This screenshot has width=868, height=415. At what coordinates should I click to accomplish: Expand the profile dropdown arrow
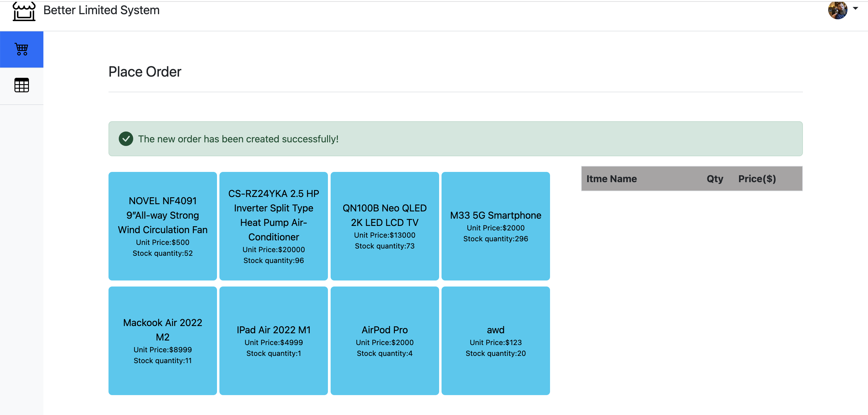point(855,8)
